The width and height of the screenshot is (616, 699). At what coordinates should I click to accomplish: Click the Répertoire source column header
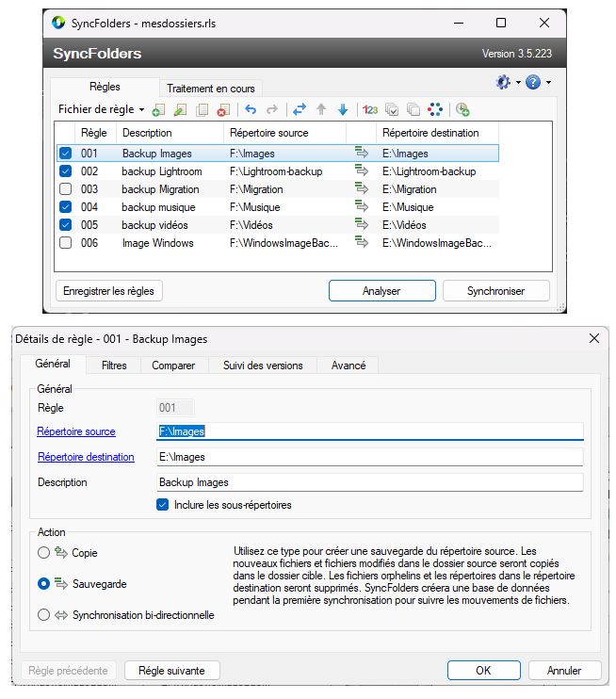(284, 133)
